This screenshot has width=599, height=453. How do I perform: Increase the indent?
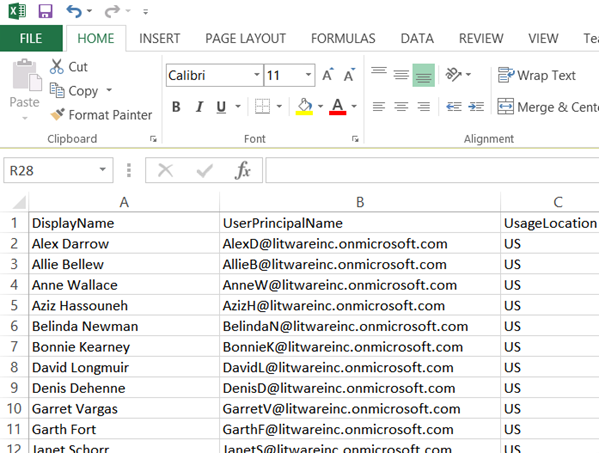[x=476, y=107]
